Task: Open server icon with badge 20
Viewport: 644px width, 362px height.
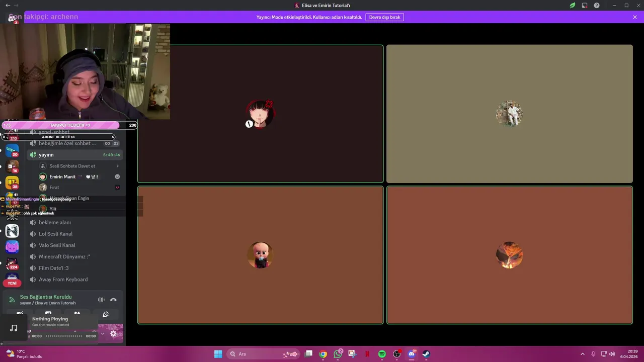Action: [x=12, y=150]
